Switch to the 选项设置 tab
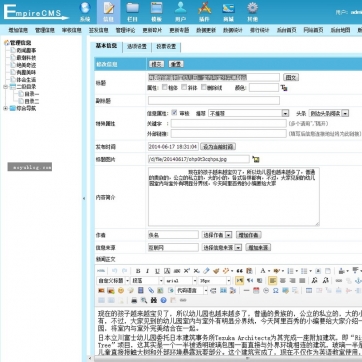 click(137, 47)
